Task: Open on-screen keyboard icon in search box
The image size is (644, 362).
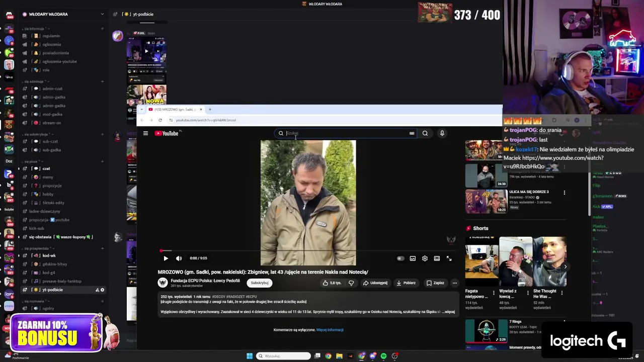Action: [412, 133]
